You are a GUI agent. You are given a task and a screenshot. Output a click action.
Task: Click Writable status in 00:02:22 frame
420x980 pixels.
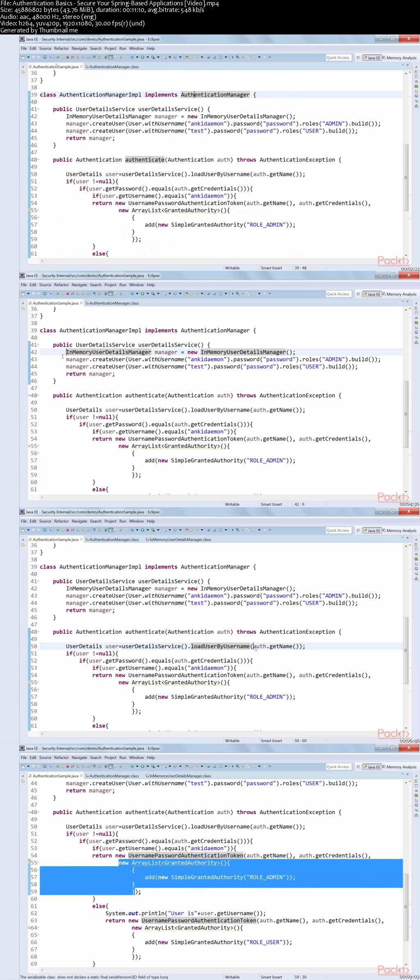232,268
